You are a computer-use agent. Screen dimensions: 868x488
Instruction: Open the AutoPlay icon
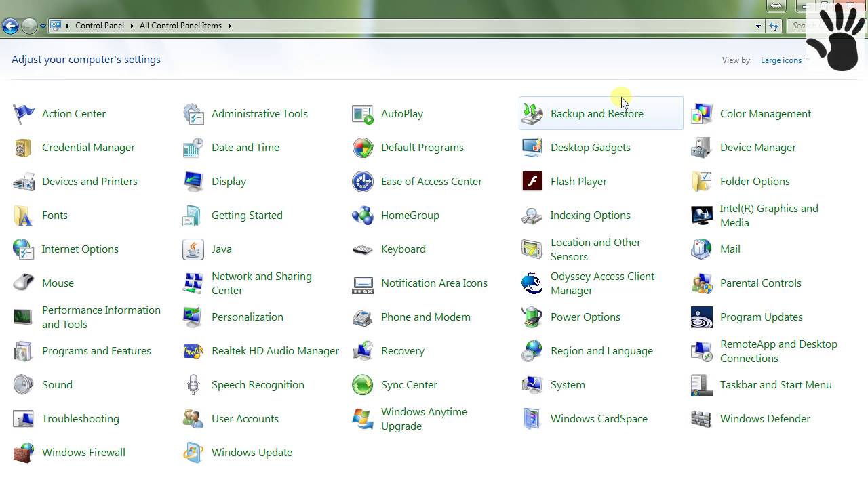(x=363, y=114)
